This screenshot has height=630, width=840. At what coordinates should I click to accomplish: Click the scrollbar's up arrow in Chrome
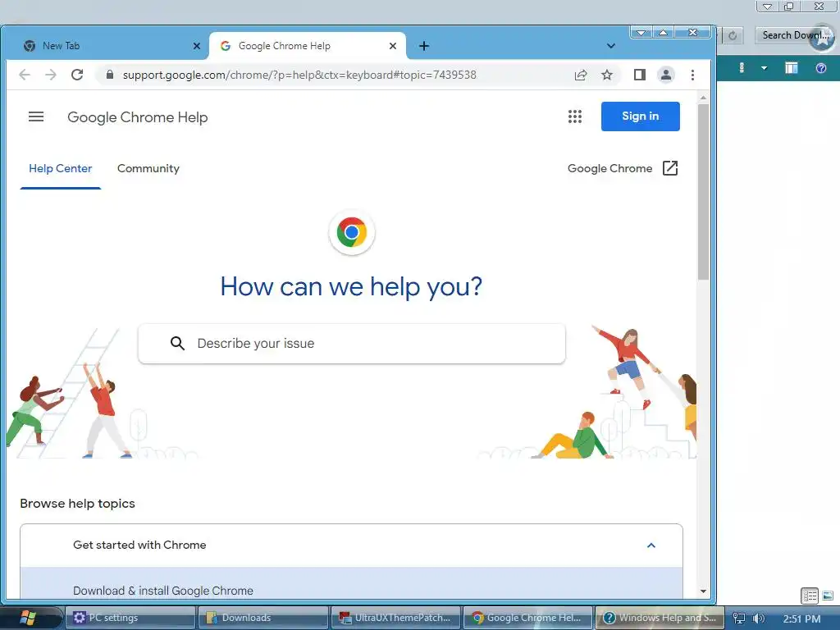click(x=703, y=98)
